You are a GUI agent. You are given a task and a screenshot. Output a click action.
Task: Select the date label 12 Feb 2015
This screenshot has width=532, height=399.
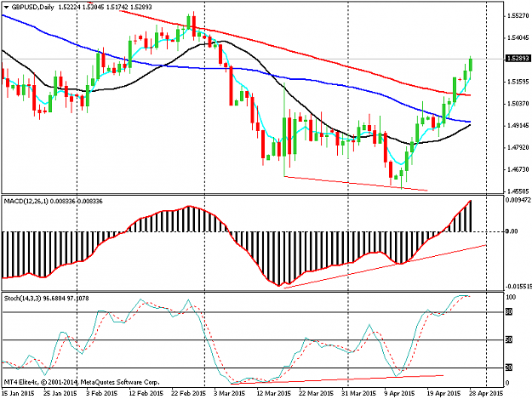click(x=146, y=394)
